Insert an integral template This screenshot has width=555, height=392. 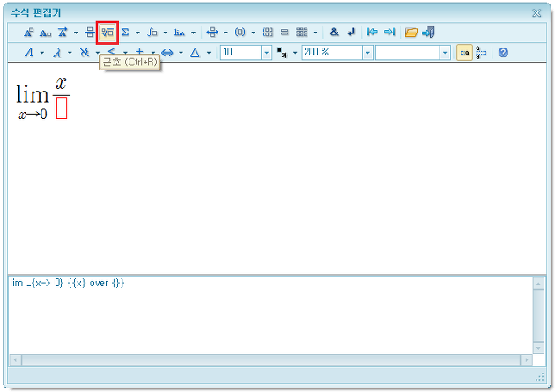point(152,33)
